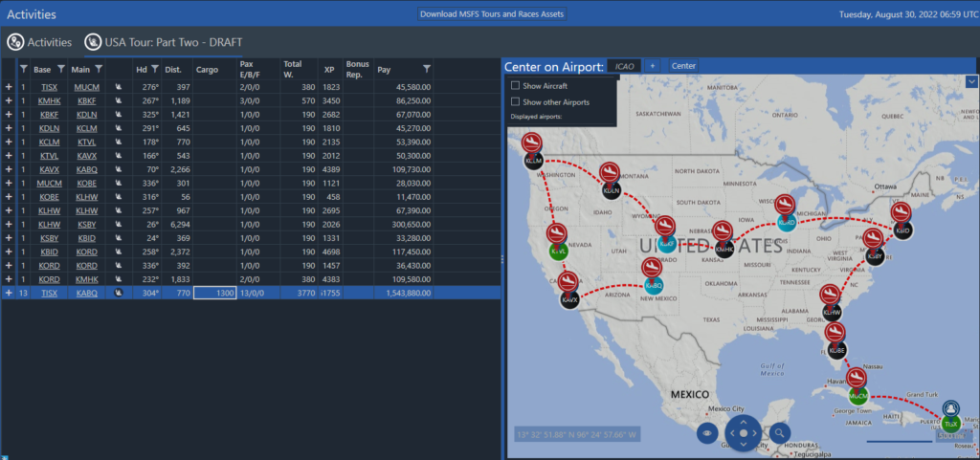Open filter on the Base column
Image resolution: width=980 pixels, height=460 pixels.
tap(61, 69)
